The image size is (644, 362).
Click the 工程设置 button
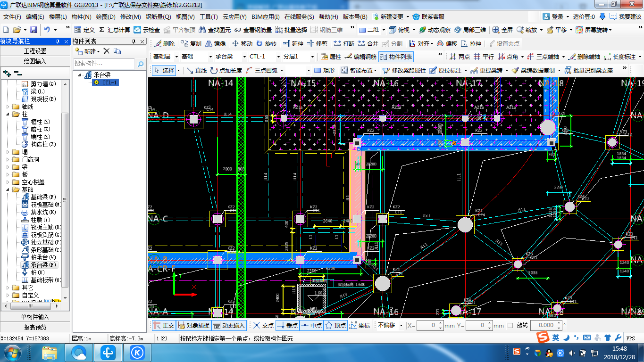click(x=35, y=51)
